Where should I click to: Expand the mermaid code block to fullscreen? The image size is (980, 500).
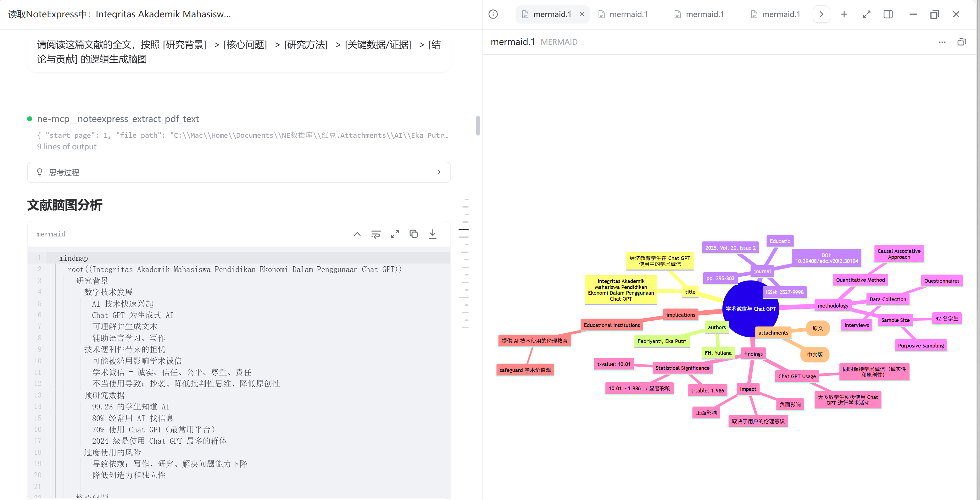coord(395,234)
